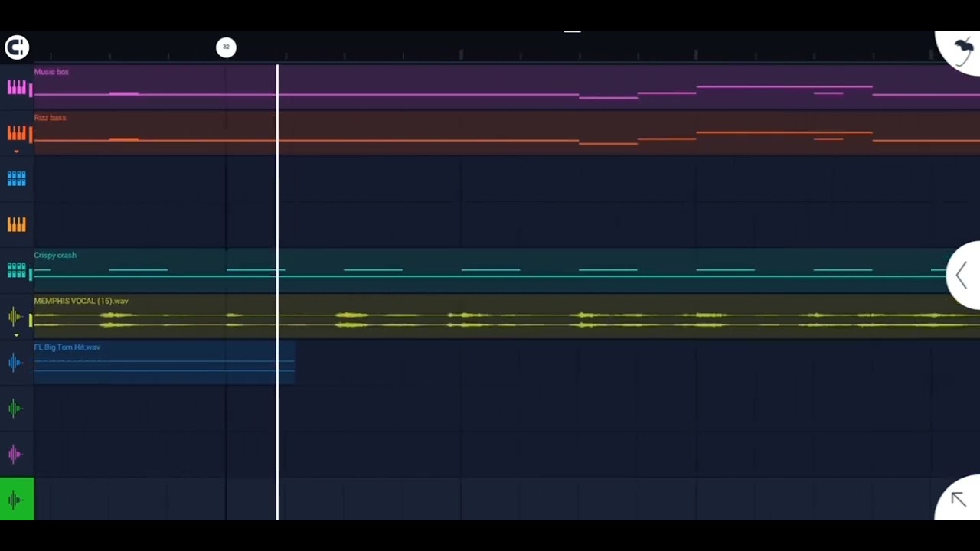Viewport: 980px width, 551px height.
Task: Select the empty green waveform audio track icon
Action: coord(15,408)
